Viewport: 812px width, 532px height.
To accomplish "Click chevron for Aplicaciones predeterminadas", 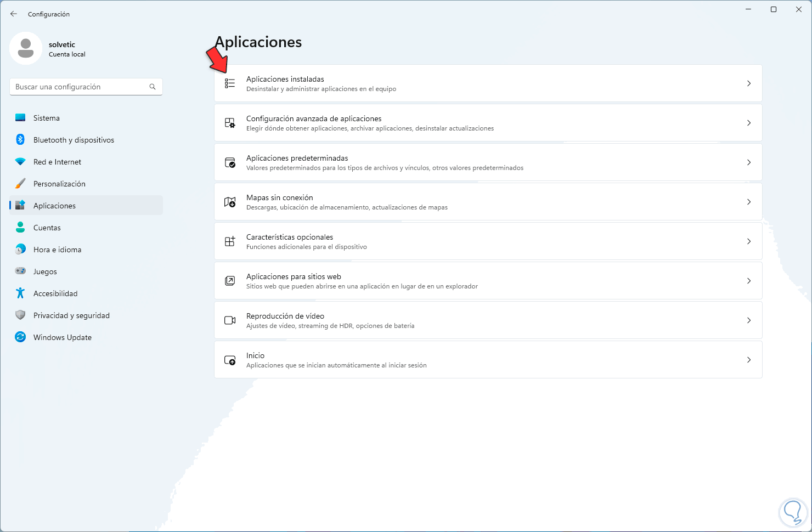I will (749, 162).
